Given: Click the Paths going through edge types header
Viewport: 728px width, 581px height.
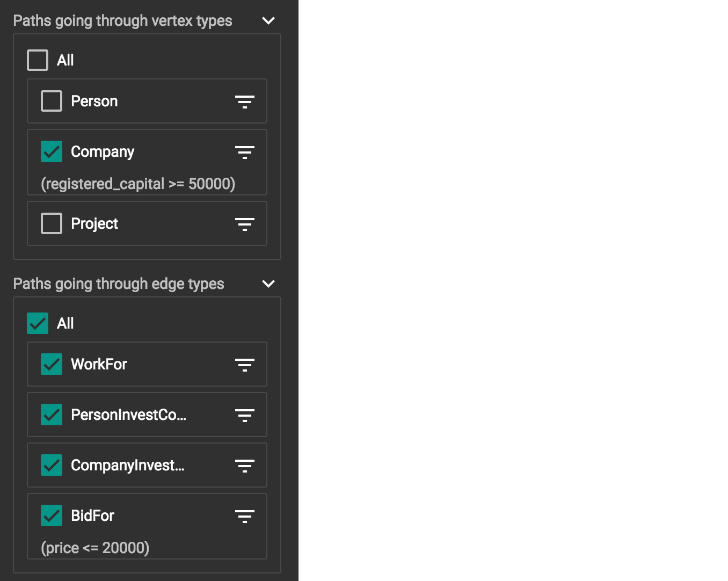Looking at the screenshot, I should click(x=119, y=284).
